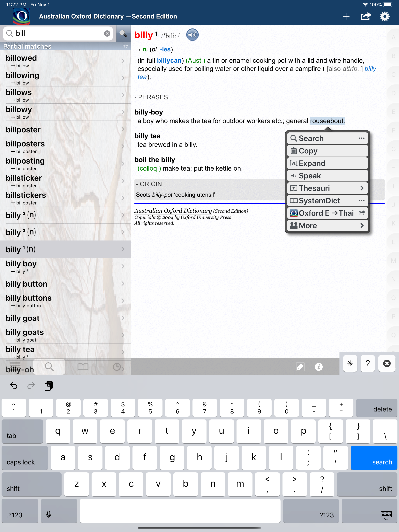The height and width of the screenshot is (532, 399).
Task: Open the More submenu in popup
Action: pos(327,226)
